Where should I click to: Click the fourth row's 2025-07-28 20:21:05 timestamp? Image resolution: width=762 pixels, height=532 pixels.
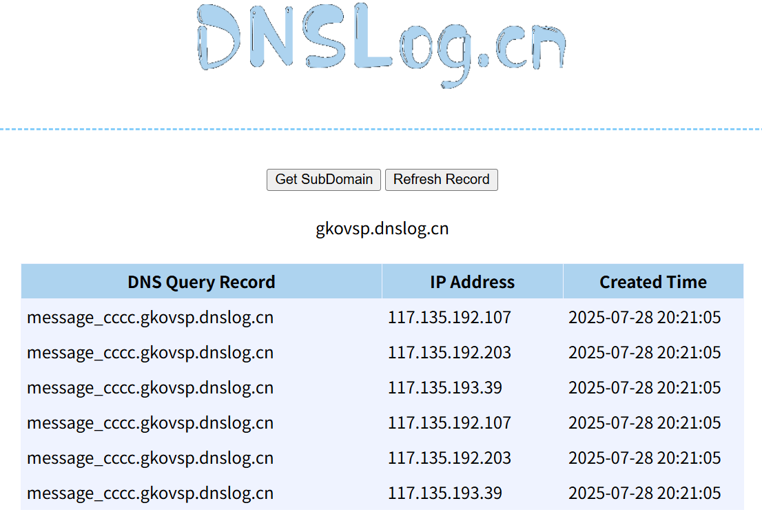point(645,423)
